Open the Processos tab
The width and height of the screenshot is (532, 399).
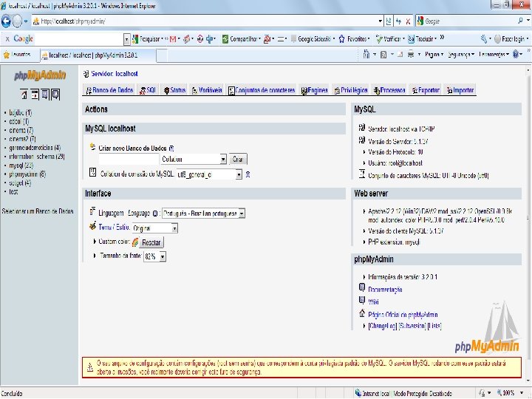[x=389, y=90]
